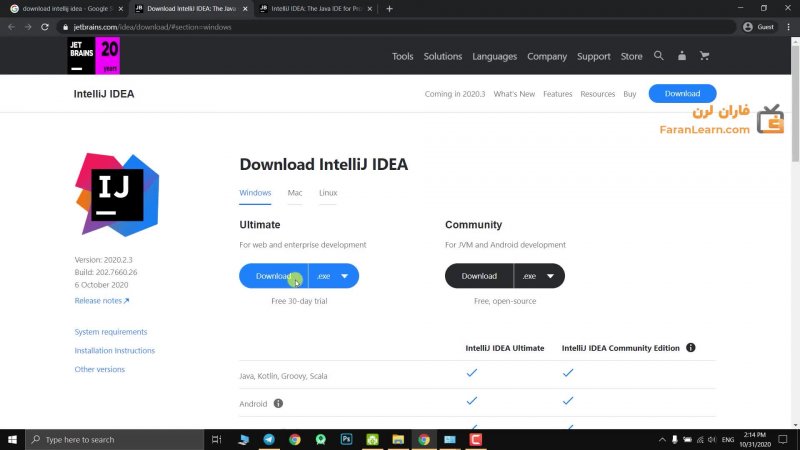Close the Google search tab
This screenshot has width=800, height=450.
pos(121,9)
